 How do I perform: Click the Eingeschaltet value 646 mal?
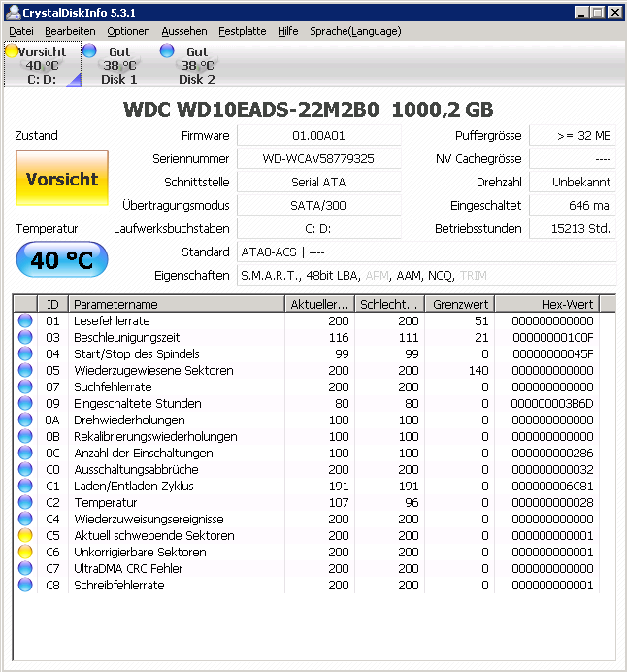573,205
